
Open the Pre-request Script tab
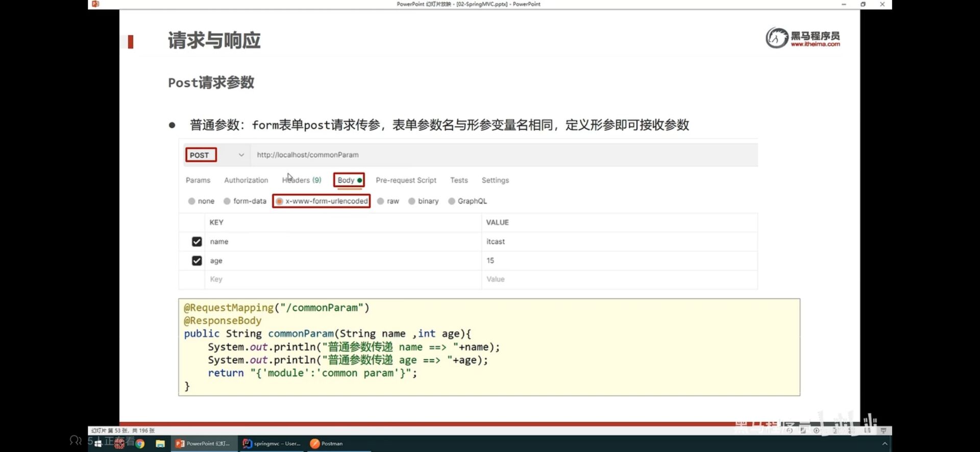406,180
